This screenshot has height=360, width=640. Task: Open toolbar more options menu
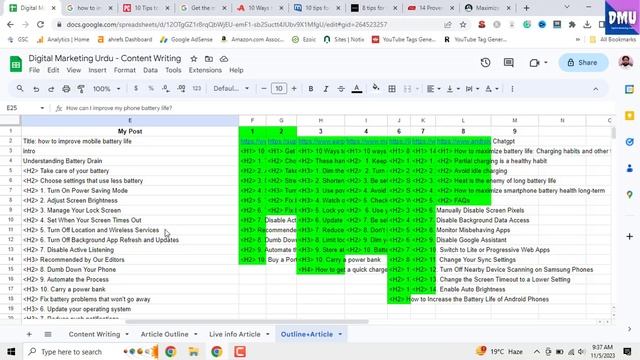[x=512, y=89]
